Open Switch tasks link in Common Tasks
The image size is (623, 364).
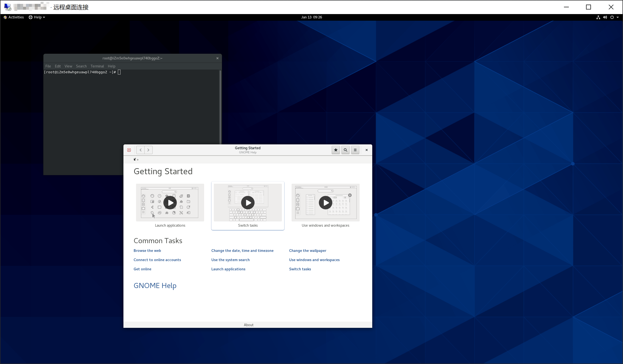click(x=300, y=269)
